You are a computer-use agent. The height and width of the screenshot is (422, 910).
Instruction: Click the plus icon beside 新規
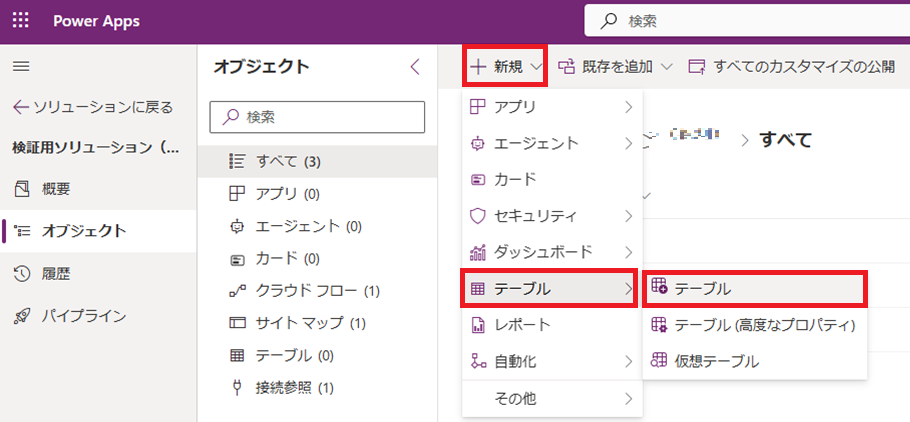[478, 67]
